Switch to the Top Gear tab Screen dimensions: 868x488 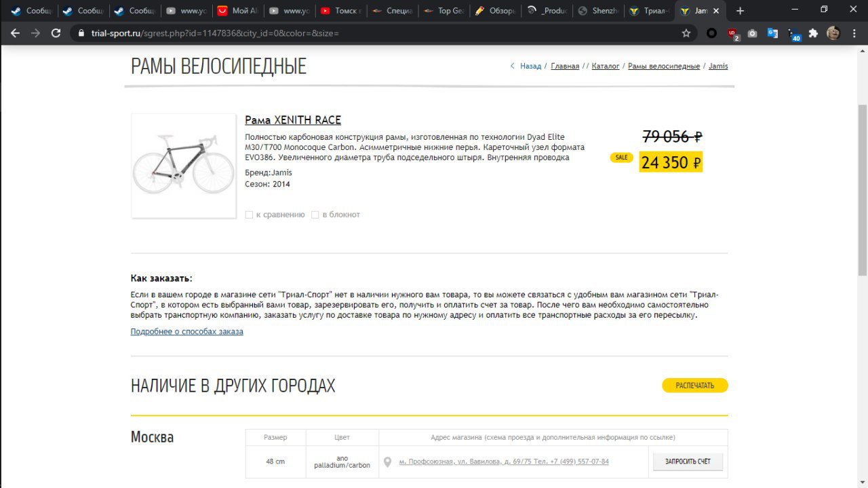click(443, 11)
